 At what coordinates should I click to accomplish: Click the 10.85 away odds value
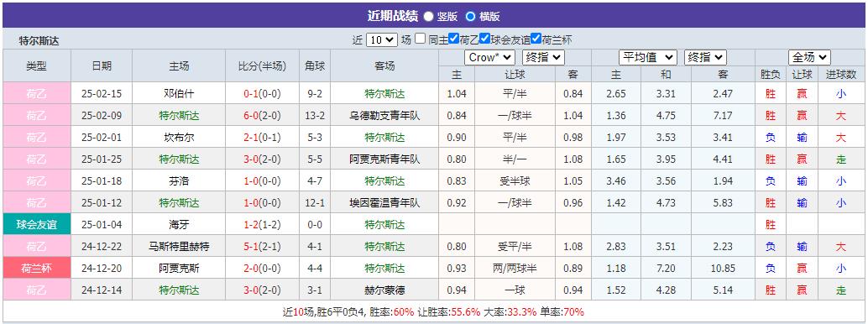coord(723,269)
